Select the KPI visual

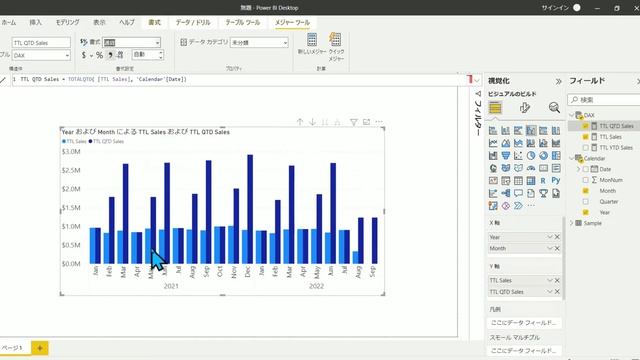[x=493, y=181]
